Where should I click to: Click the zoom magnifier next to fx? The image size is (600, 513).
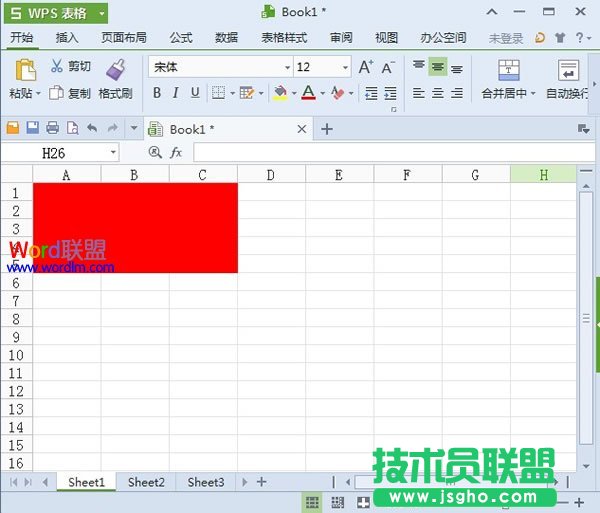pos(155,153)
